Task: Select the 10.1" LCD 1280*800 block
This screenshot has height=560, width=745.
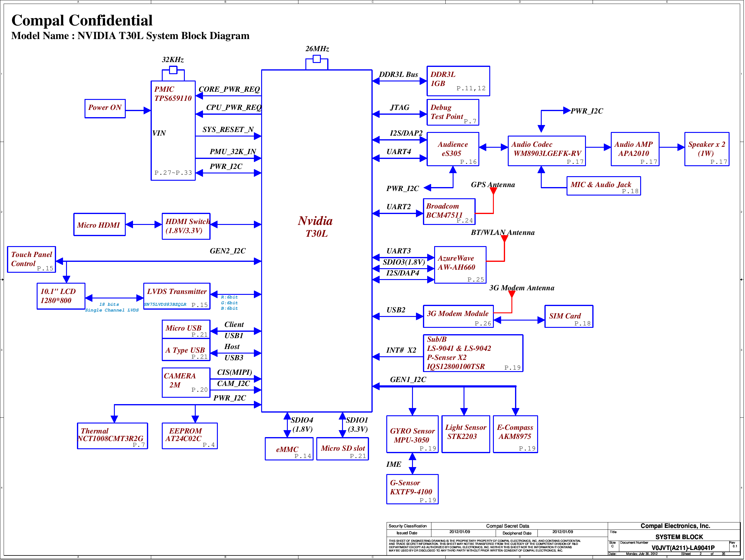Action: pyautogui.click(x=61, y=296)
